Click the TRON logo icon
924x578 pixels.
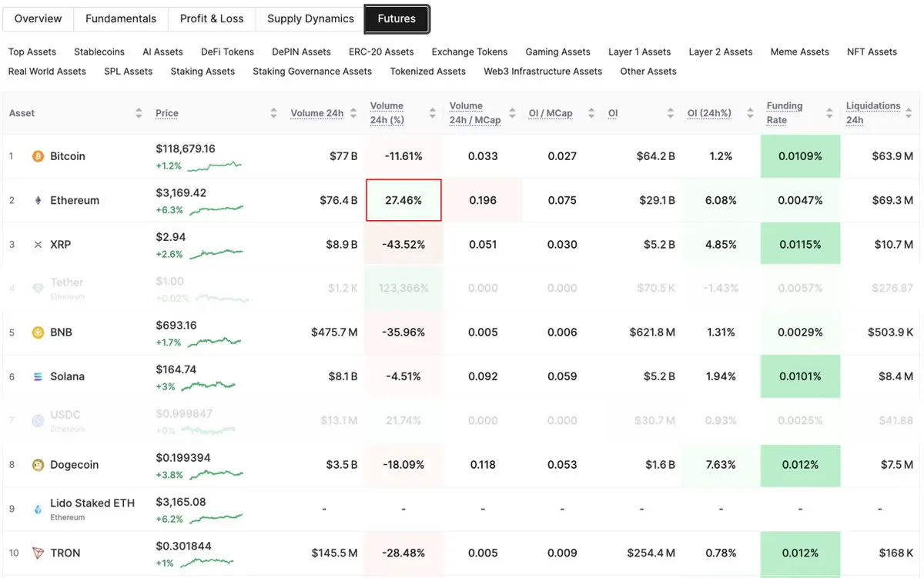click(38, 553)
